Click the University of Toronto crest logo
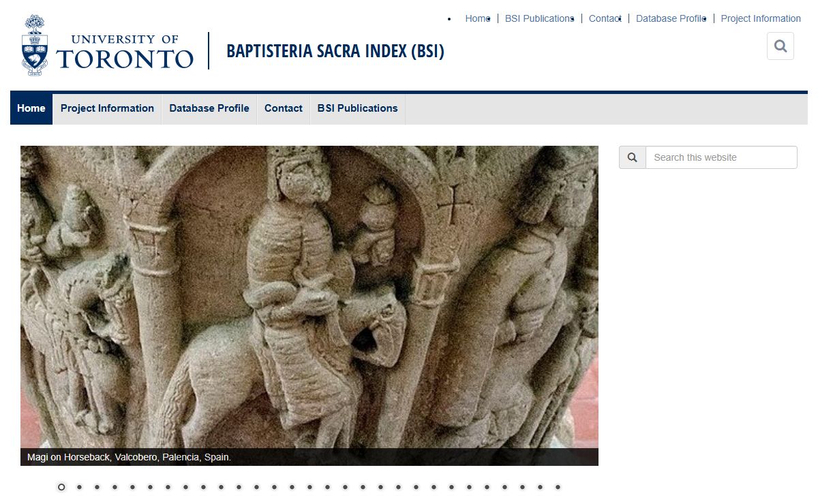This screenshot has height=504, width=818. point(35,46)
